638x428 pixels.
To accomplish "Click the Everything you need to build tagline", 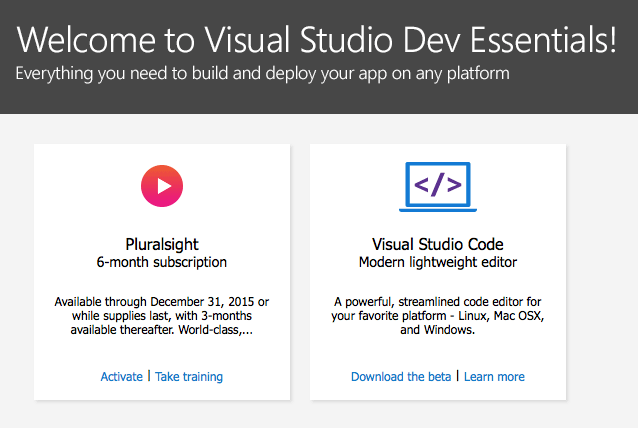I will click(x=262, y=74).
